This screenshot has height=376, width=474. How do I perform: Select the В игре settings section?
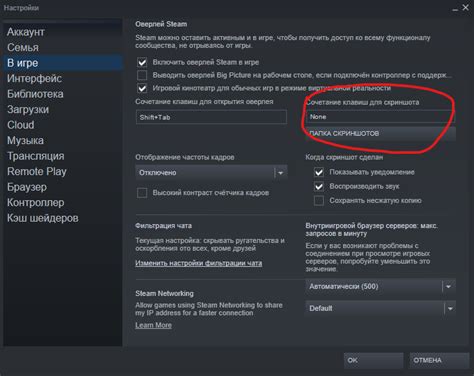click(63, 63)
